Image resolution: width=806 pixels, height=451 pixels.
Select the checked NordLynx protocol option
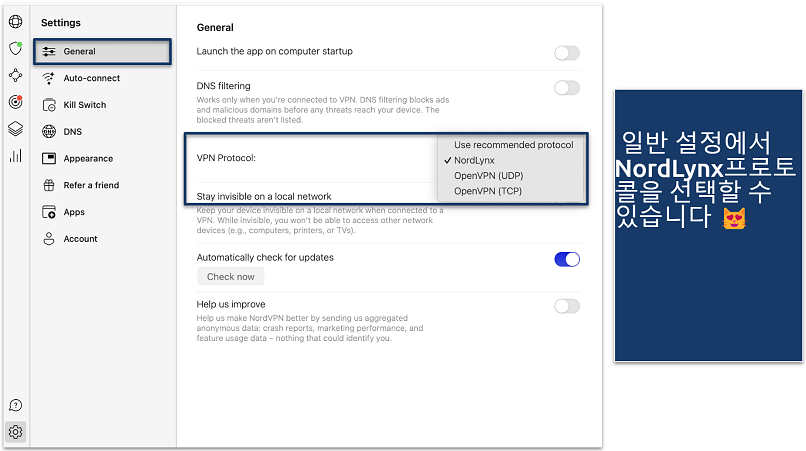[474, 160]
